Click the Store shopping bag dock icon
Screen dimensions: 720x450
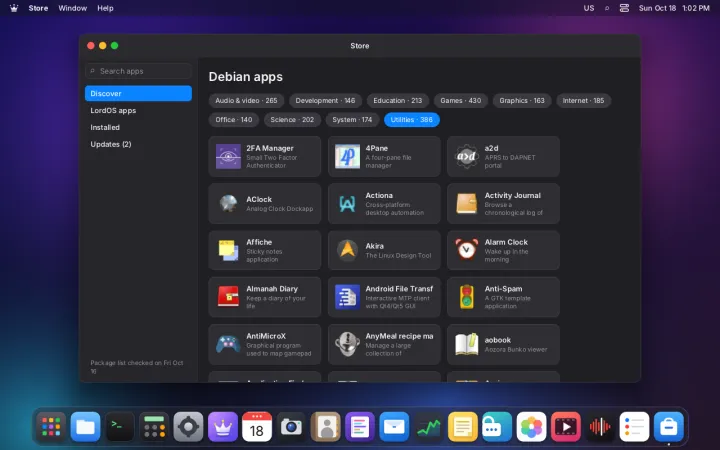pyautogui.click(x=669, y=427)
